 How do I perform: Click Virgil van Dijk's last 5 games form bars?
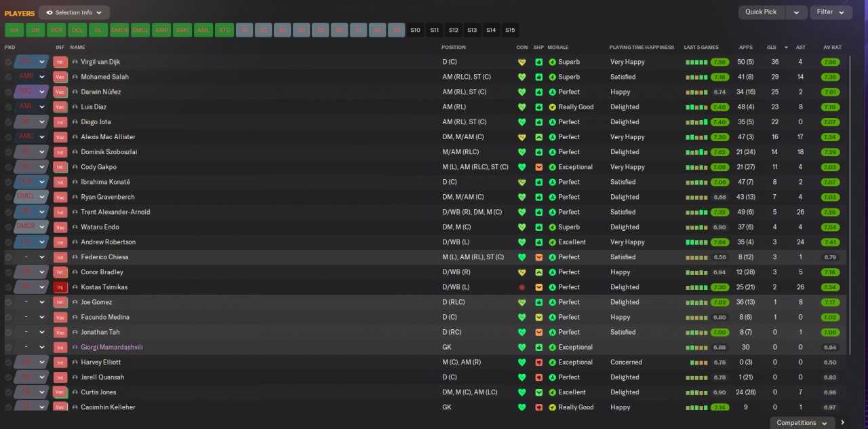[x=696, y=62]
